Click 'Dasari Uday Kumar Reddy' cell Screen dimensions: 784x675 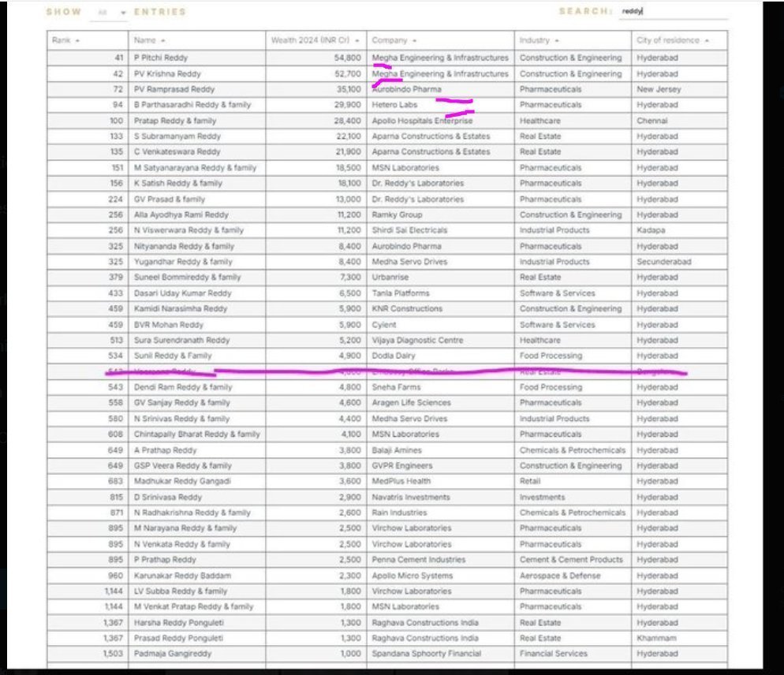pyautogui.click(x=196, y=293)
